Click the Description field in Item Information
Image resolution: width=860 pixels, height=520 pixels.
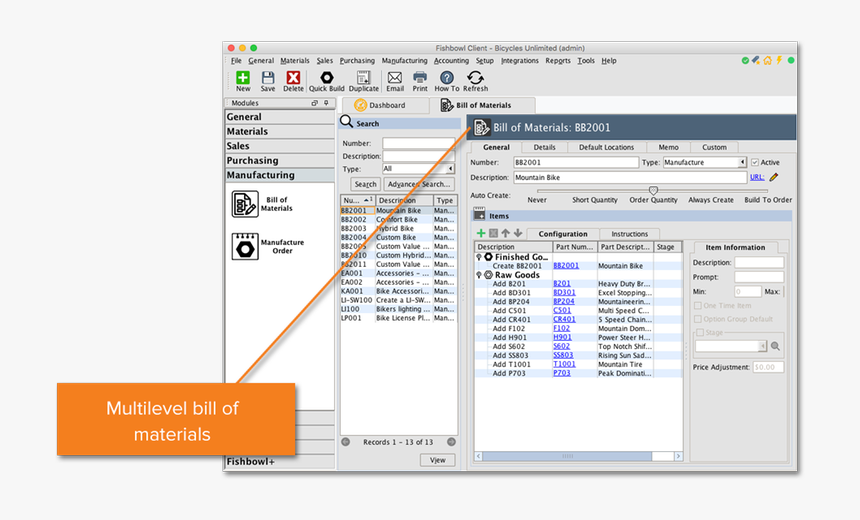click(x=758, y=263)
